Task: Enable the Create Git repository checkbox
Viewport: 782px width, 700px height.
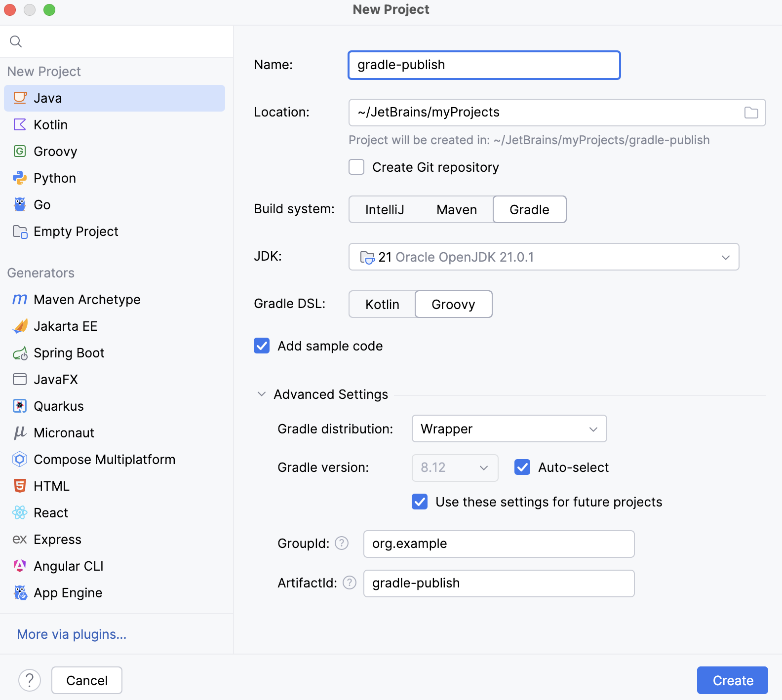Action: coord(356,167)
